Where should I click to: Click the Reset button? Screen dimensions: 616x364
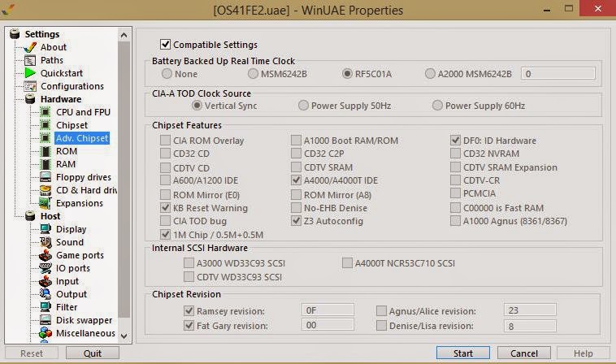32,353
